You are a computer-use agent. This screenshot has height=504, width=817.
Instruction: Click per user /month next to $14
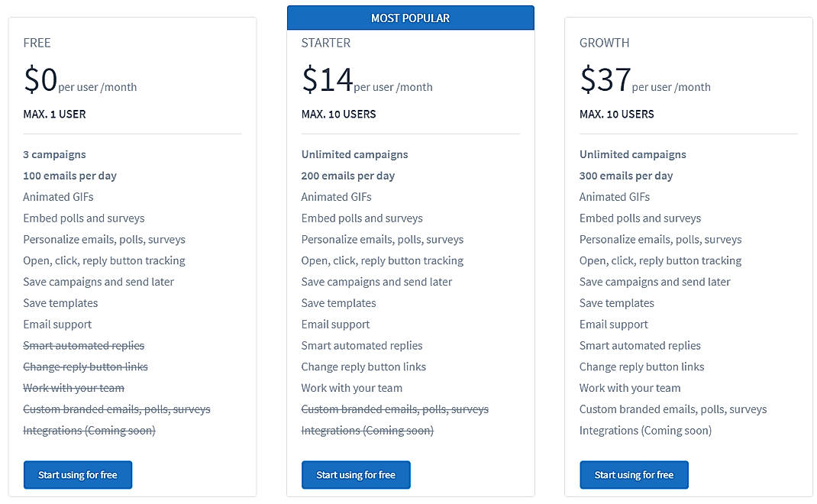(x=393, y=88)
